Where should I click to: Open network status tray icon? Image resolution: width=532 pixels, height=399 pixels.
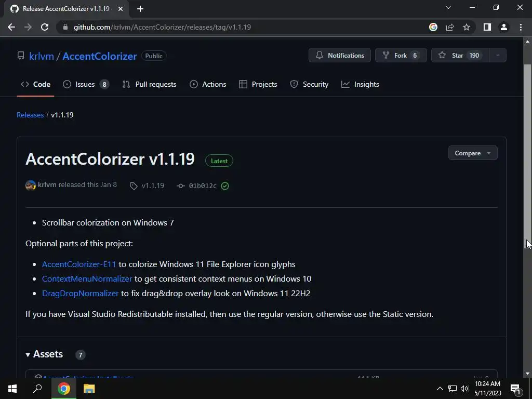tap(453, 389)
